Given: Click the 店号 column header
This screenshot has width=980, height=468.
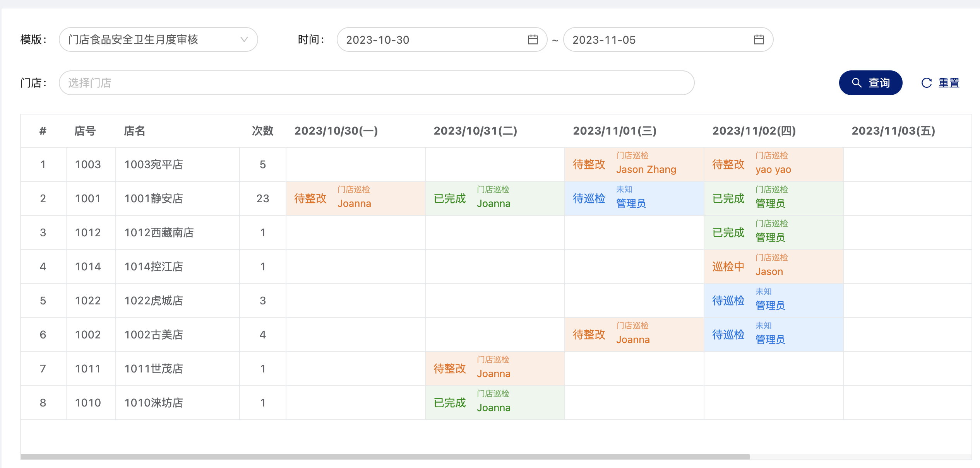Looking at the screenshot, I should pos(85,131).
